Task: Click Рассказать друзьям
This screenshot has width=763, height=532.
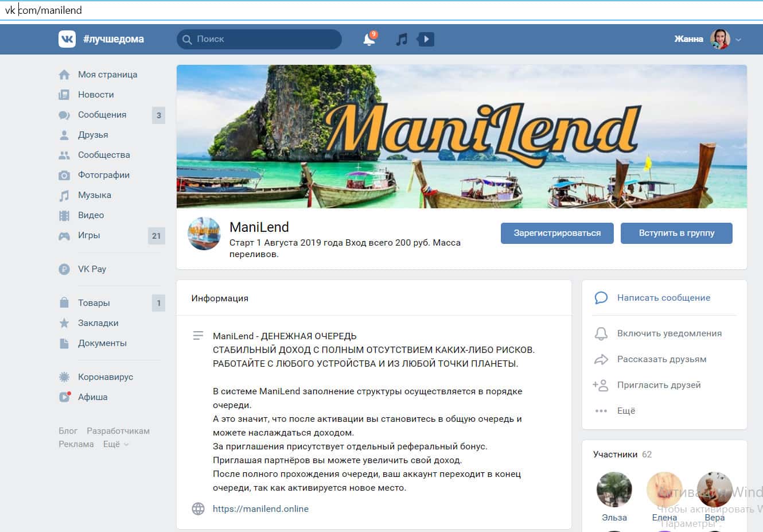Action: pyautogui.click(x=661, y=359)
